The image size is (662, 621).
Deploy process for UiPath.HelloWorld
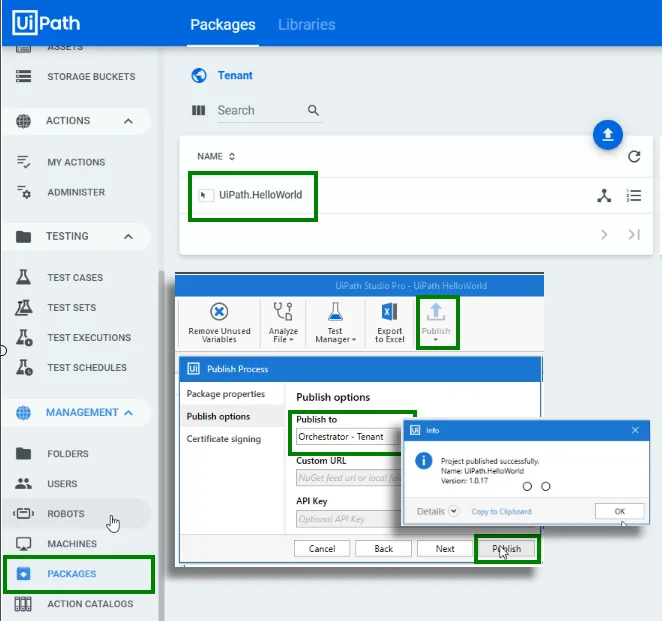click(604, 196)
